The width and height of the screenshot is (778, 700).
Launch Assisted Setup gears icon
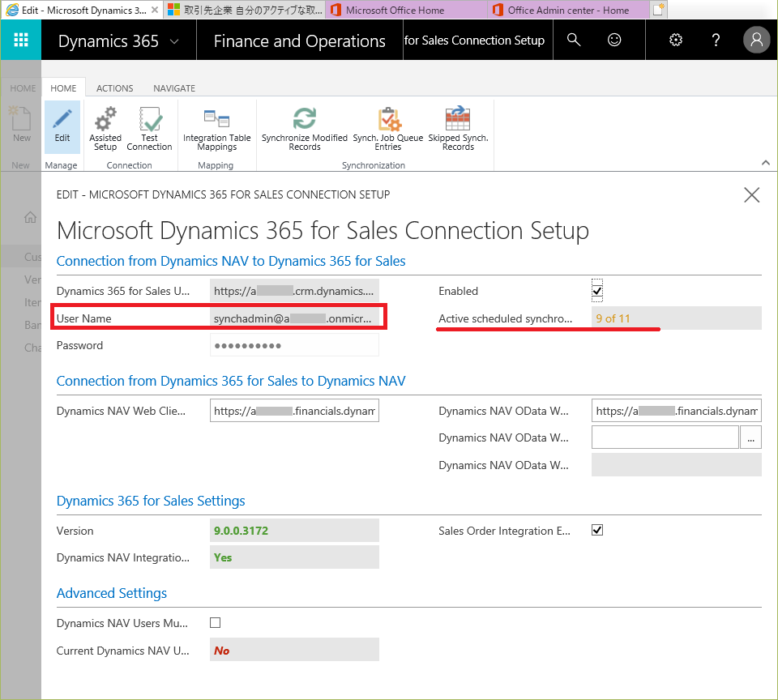point(105,129)
